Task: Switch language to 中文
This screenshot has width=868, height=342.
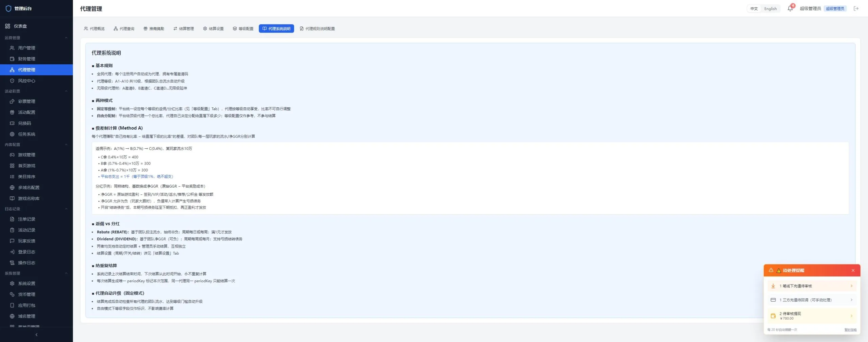Action: coord(754,9)
